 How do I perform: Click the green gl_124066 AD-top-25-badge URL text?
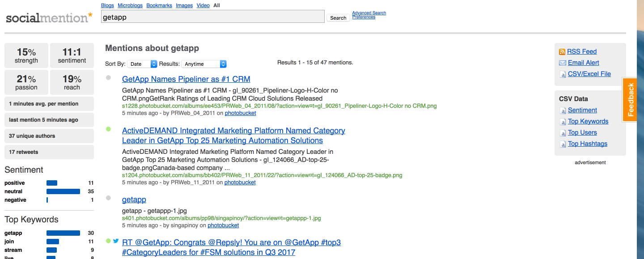(x=262, y=175)
